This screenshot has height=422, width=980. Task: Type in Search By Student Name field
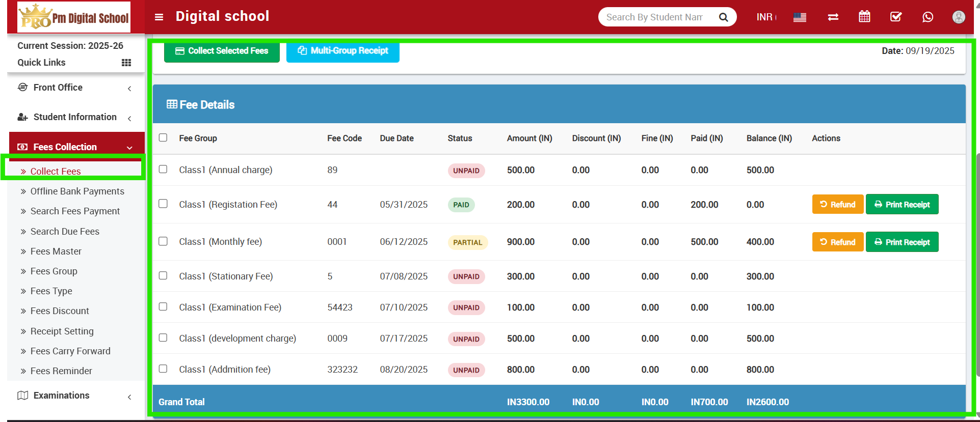[x=654, y=17]
